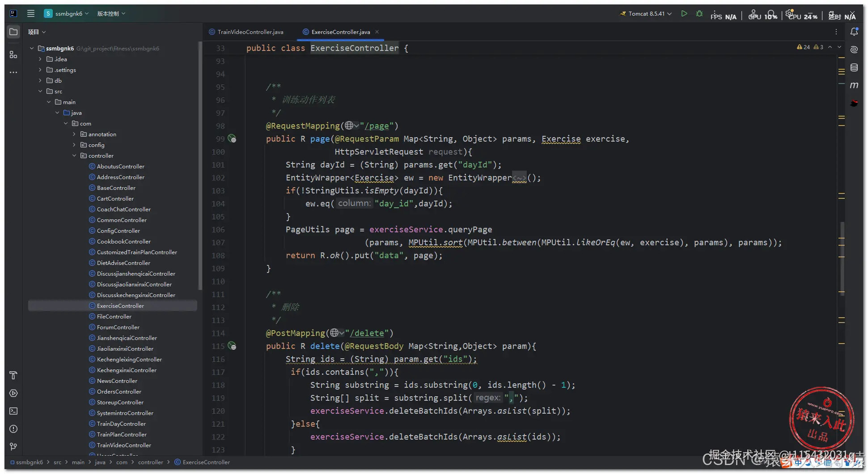Open the Notifications bell panel

(854, 32)
